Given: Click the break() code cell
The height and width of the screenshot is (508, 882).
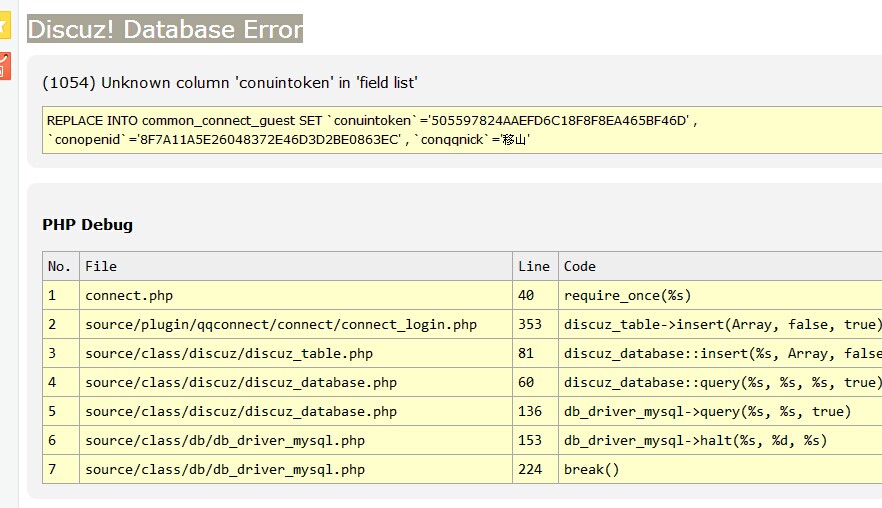Looking at the screenshot, I should coord(592,469).
